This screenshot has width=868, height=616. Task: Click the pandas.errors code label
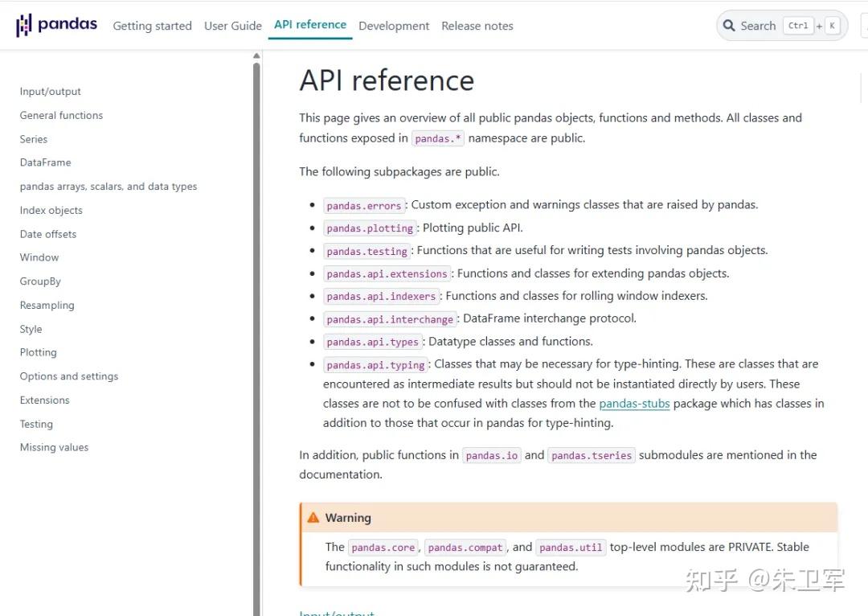[x=364, y=206]
